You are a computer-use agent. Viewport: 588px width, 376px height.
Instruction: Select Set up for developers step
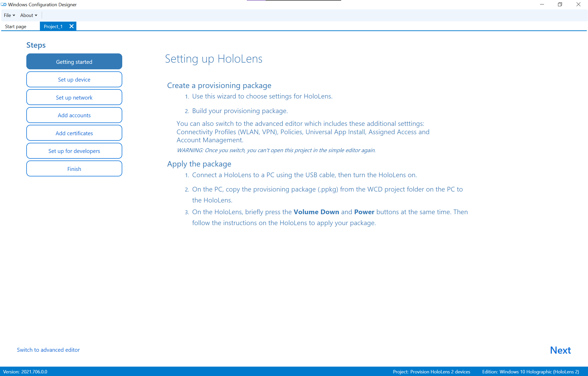point(74,151)
